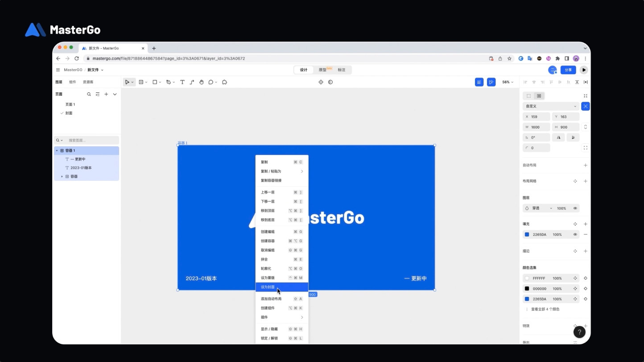The image size is (644, 362).
Task: Open the Plugins puzzle tool
Action: (x=225, y=82)
